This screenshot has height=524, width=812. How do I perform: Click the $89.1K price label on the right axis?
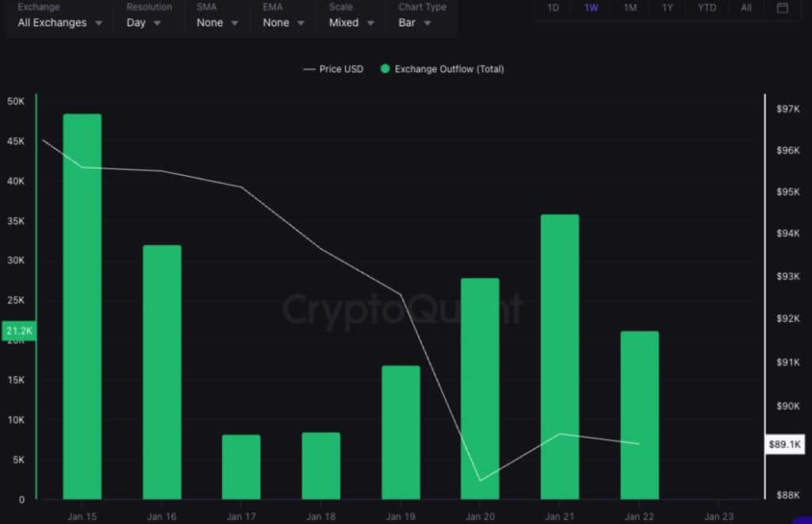click(784, 445)
